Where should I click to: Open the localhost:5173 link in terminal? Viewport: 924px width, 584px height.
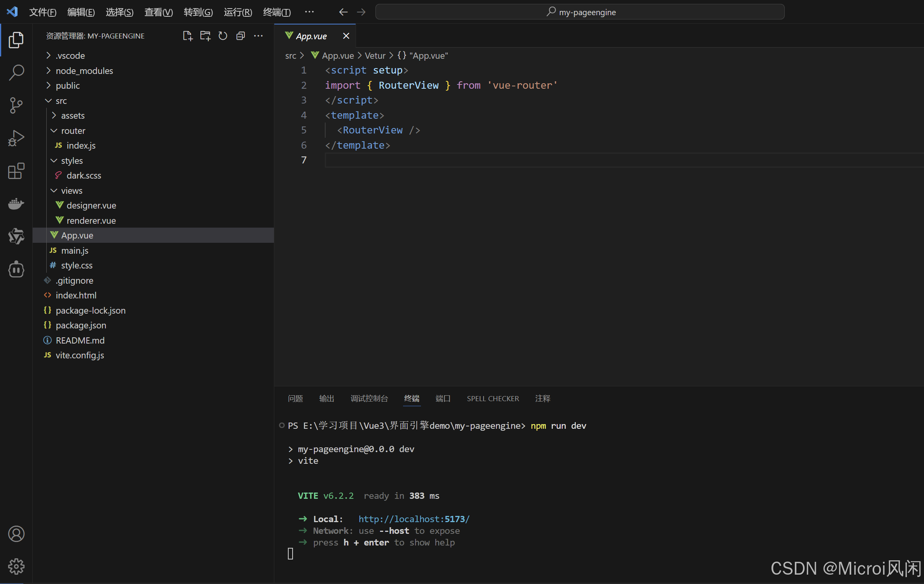point(414,519)
